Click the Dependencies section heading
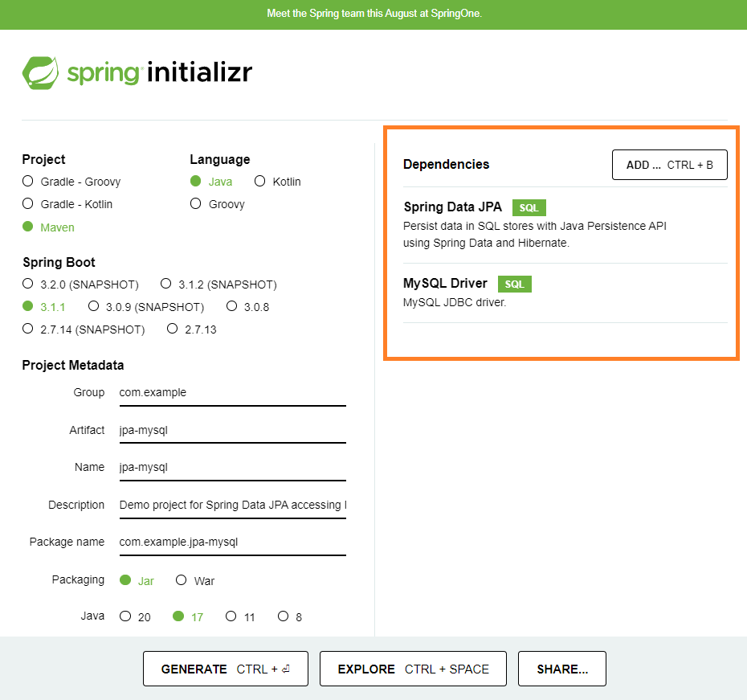The image size is (747, 700). point(446,165)
